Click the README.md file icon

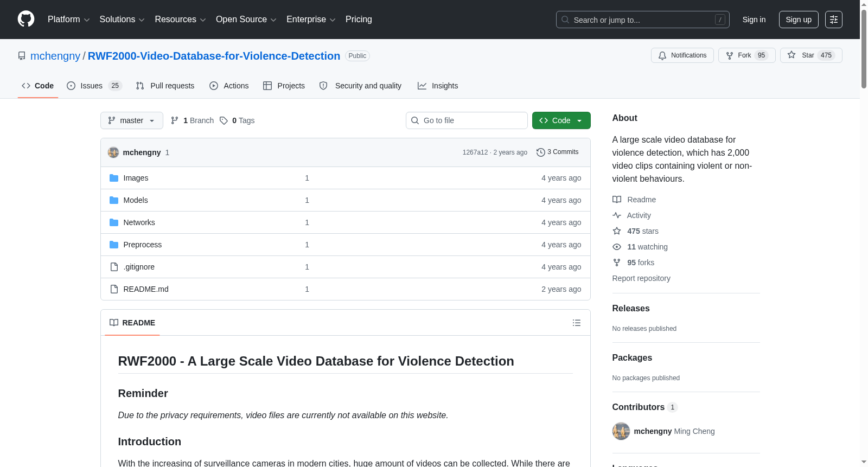(x=114, y=289)
